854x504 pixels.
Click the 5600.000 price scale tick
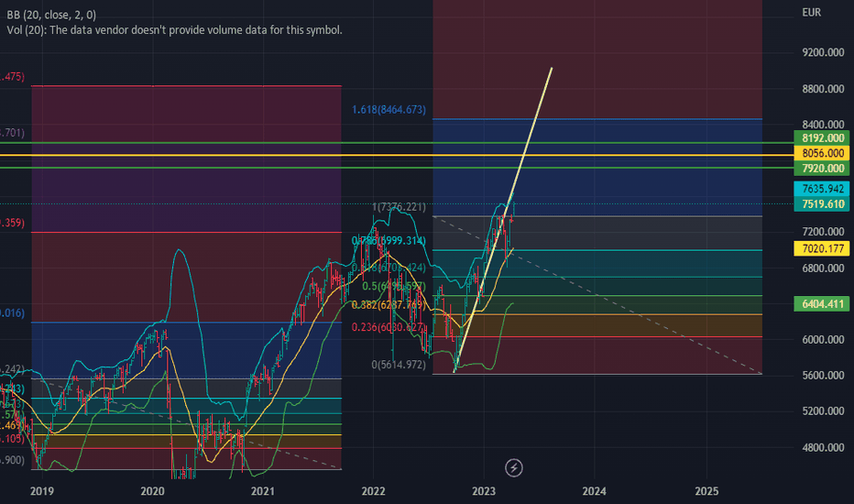click(823, 376)
